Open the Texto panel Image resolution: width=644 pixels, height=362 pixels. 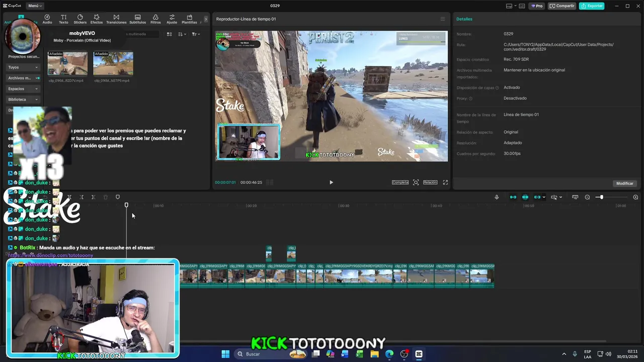63,19
